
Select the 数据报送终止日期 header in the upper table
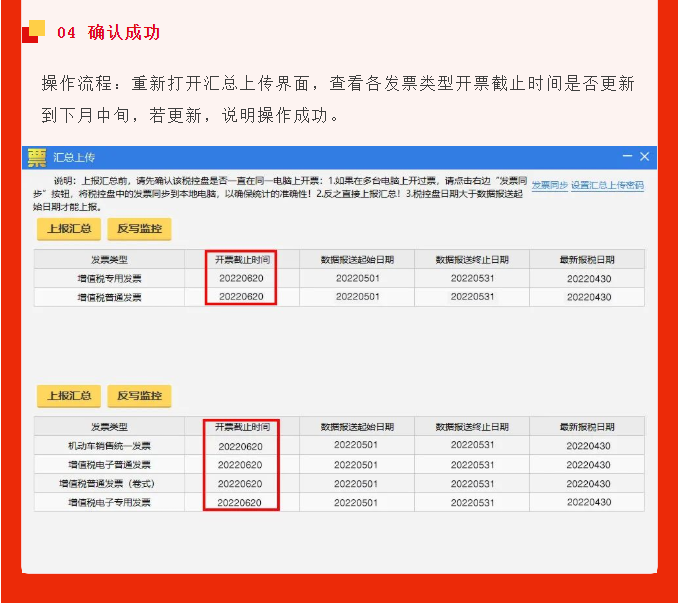[x=472, y=260]
